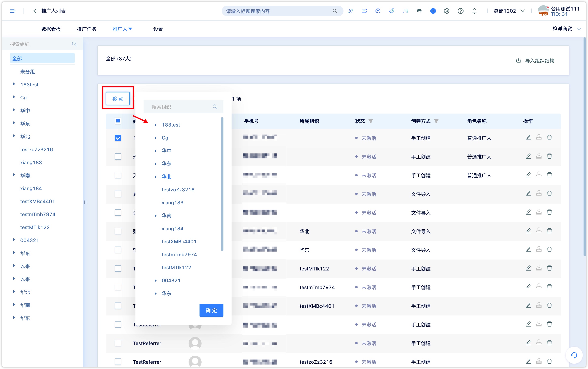The height and width of the screenshot is (369, 588).
Task: Click search icon in sidebar 搜索组织 box
Action: pyautogui.click(x=74, y=44)
